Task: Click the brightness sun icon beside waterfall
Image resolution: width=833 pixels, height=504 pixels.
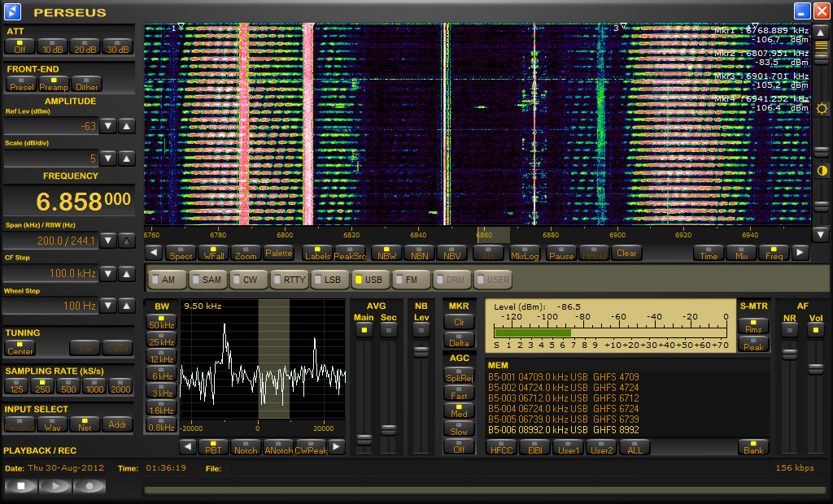Action: coord(822,109)
